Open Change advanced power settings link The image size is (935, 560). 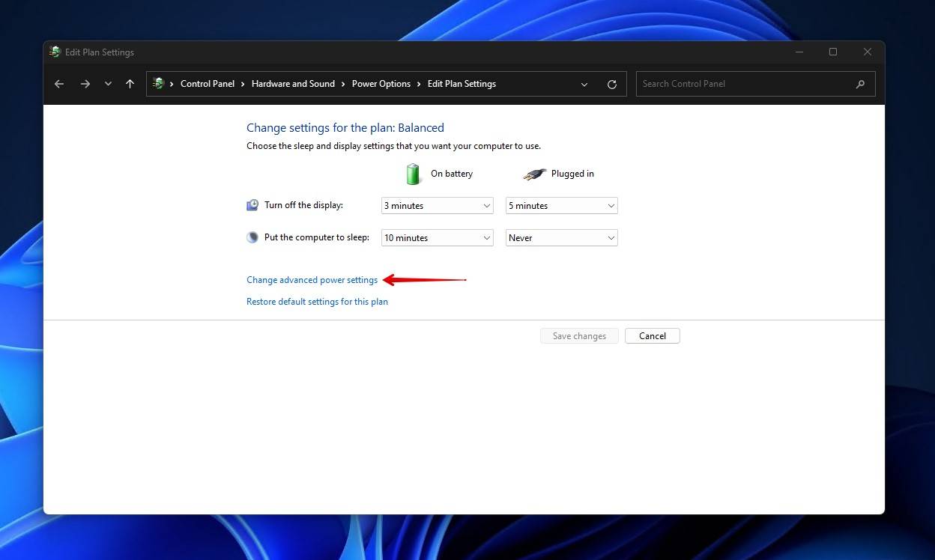(x=312, y=280)
